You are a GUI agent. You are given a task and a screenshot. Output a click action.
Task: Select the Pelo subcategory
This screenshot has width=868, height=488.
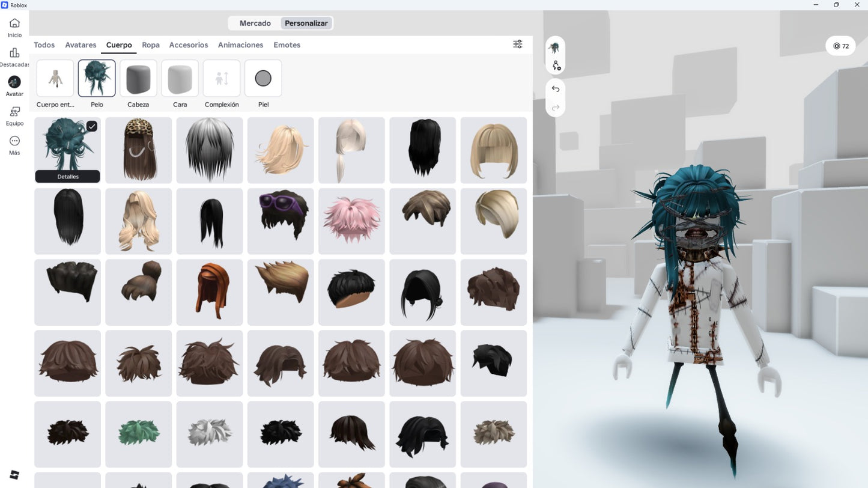pyautogui.click(x=97, y=84)
